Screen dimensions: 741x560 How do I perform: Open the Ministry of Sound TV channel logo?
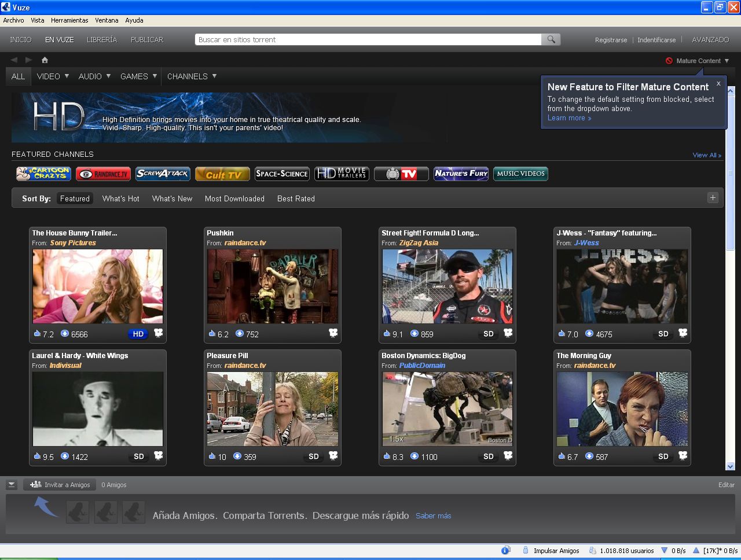point(401,174)
